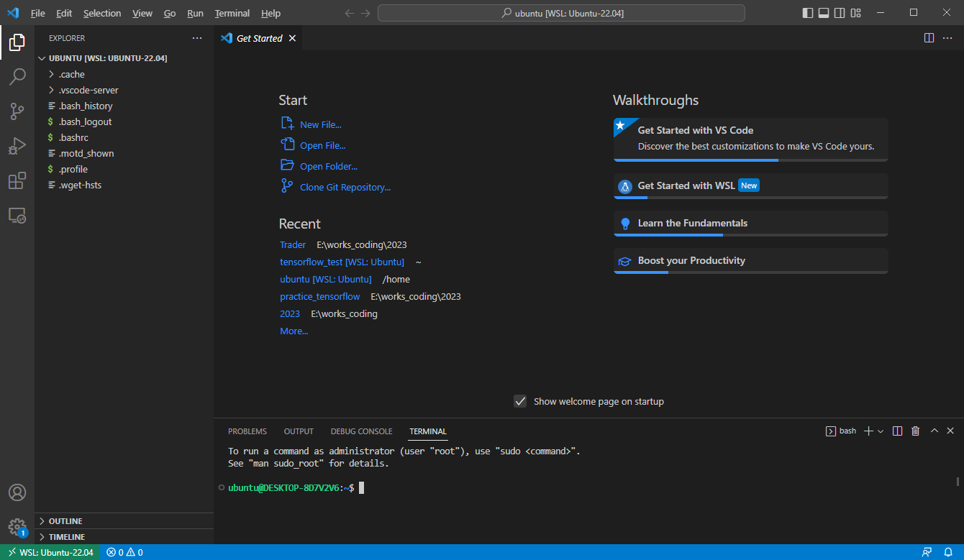Open the Source Control view
This screenshot has height=560, width=964.
(x=17, y=111)
